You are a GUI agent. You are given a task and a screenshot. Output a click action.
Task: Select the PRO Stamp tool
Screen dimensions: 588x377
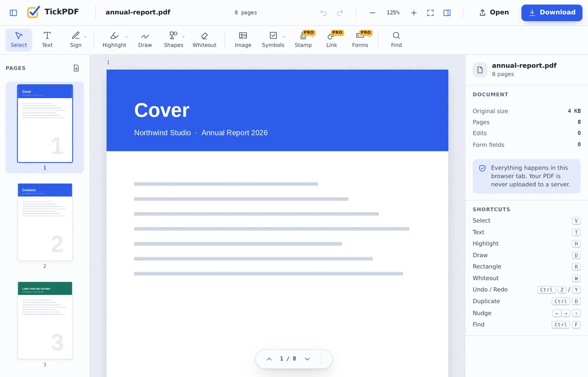pos(303,40)
